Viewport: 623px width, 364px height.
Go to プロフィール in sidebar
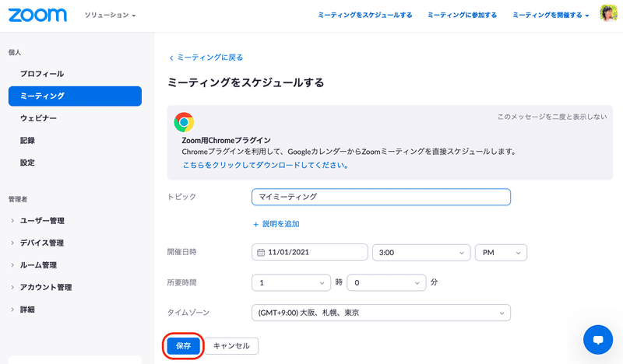(42, 74)
